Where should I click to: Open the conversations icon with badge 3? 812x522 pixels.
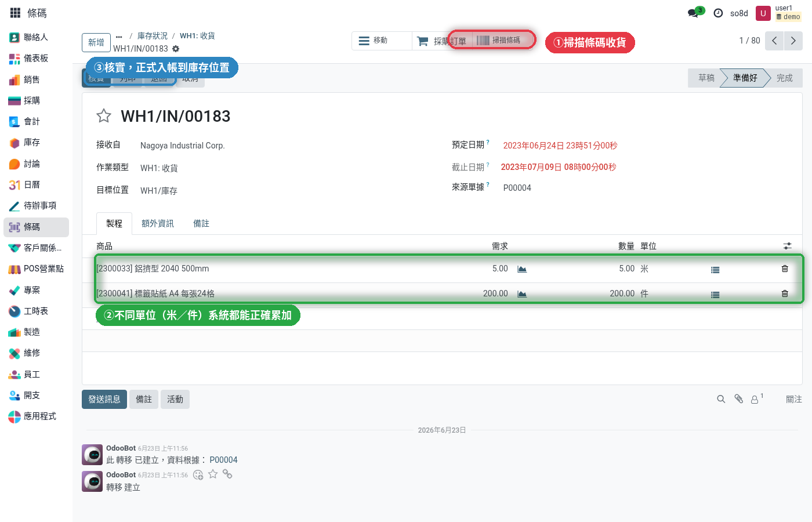tap(695, 12)
